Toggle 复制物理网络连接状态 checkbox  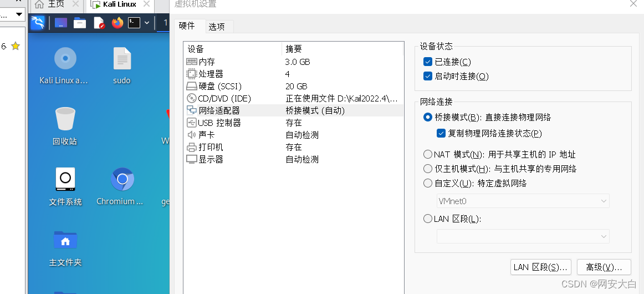point(441,133)
